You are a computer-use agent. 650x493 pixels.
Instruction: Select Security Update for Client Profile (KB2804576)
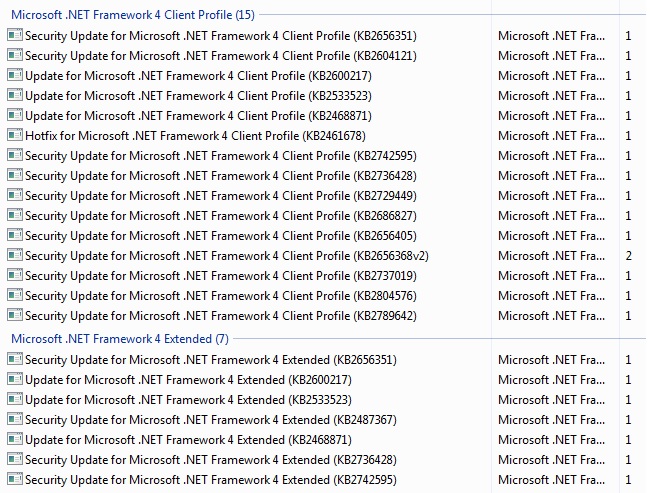pos(221,296)
